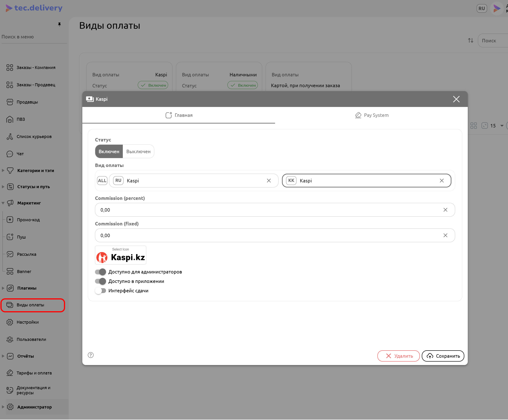Click the Banner layout icon
This screenshot has height=420, width=508.
[10, 272]
